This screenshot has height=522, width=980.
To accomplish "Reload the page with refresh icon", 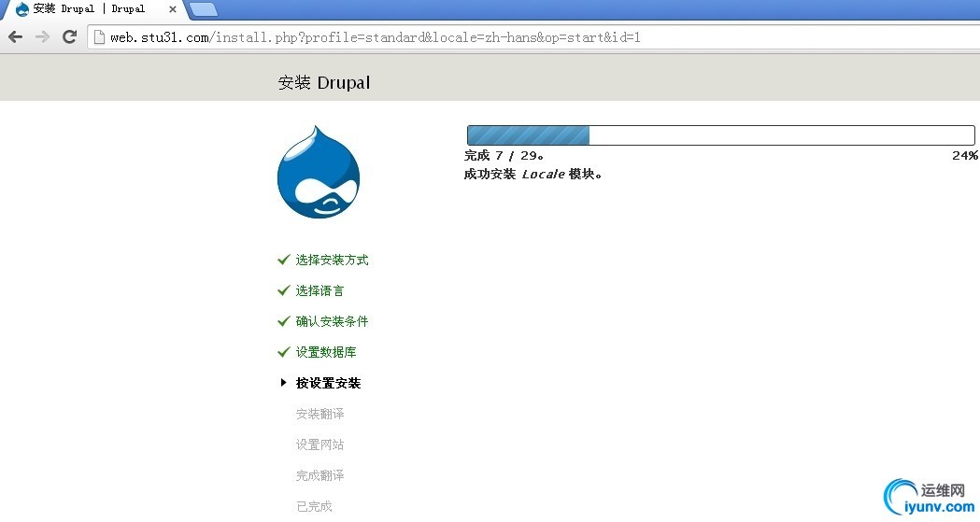I will 69,36.
